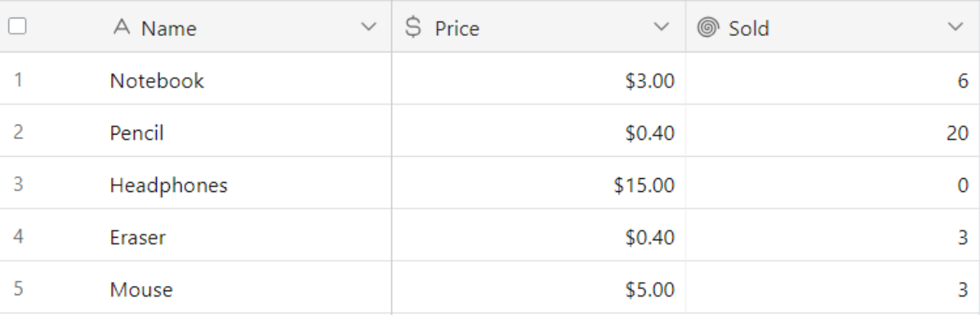This screenshot has width=980, height=315.
Task: Select the Name column header label
Action: (168, 28)
